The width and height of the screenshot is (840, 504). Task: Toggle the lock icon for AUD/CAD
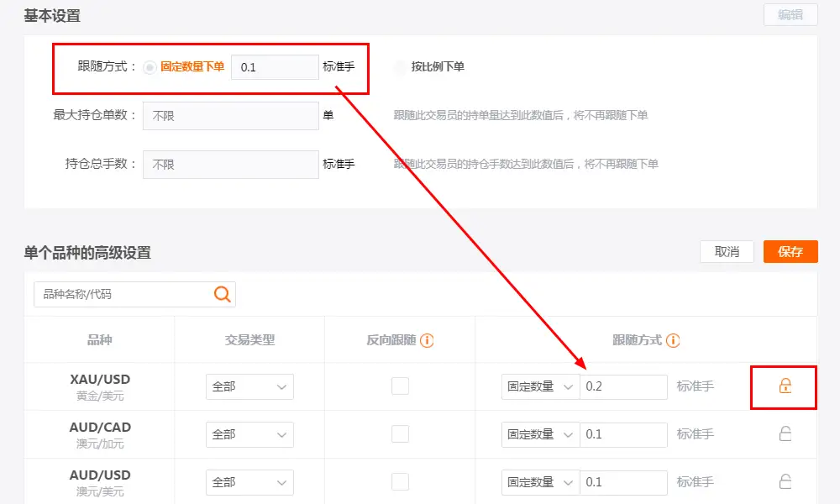tap(785, 433)
